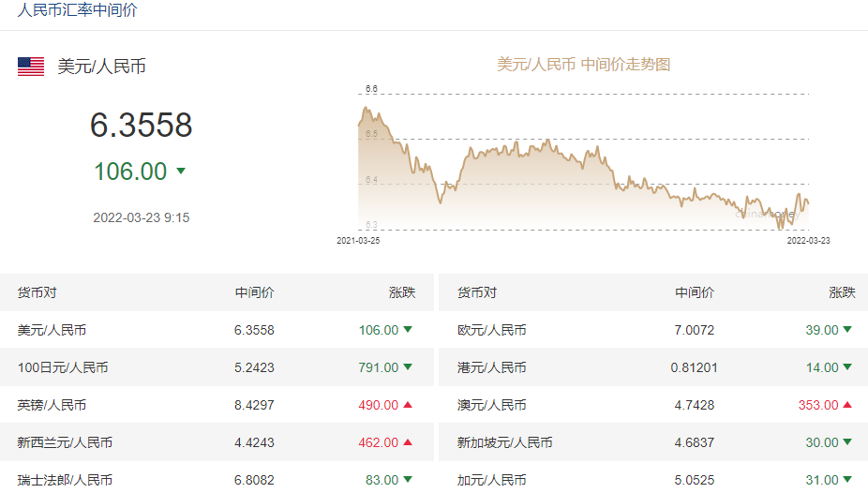The height and width of the screenshot is (493, 868).
Task: Click the 2021-03-25 chart start date label
Action: pos(358,241)
